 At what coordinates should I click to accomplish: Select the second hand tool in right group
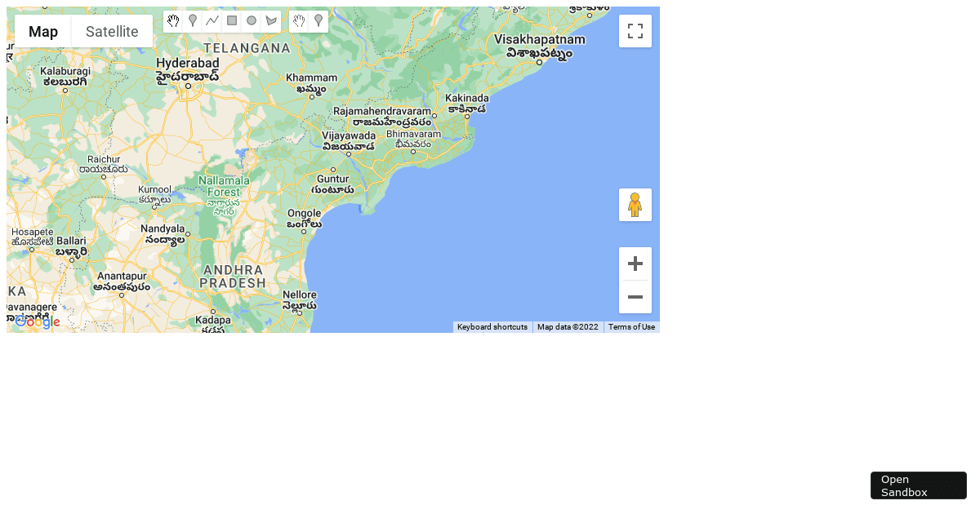299,21
